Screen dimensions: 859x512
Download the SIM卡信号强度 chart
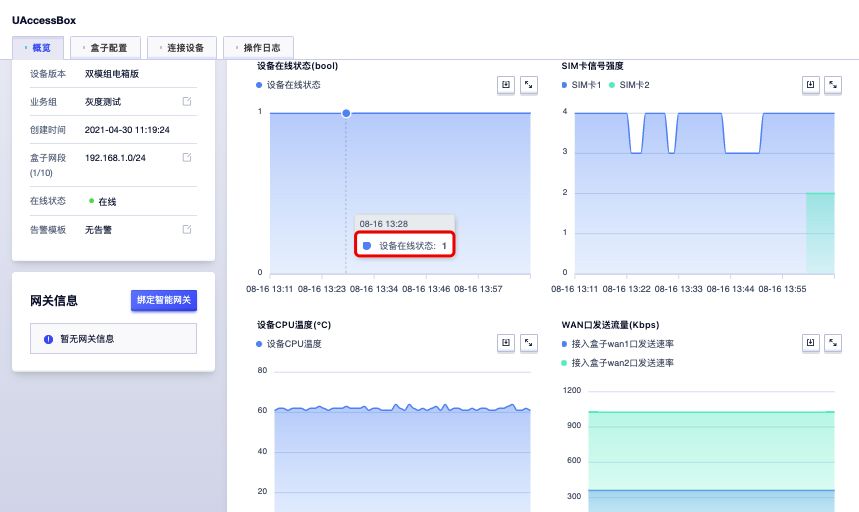point(811,86)
